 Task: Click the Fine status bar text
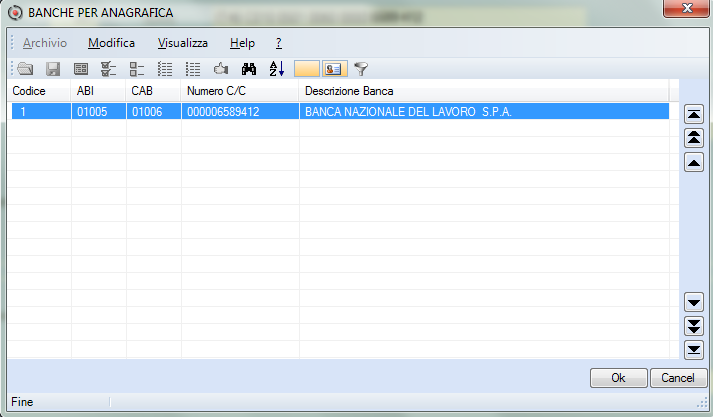(22, 402)
